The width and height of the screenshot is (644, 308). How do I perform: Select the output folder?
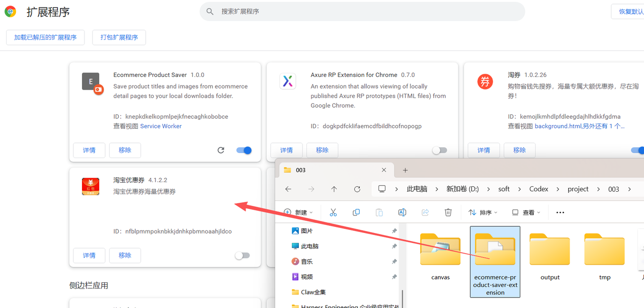pyautogui.click(x=550, y=256)
